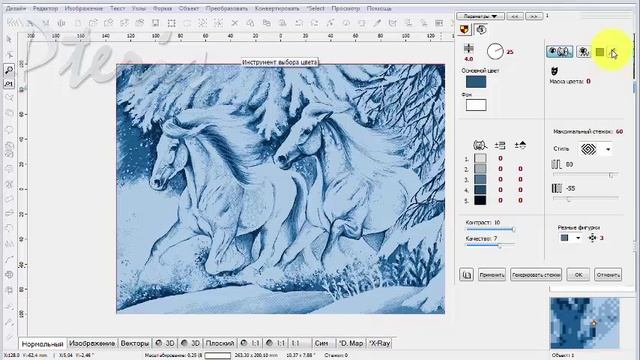Pick the white Фон background swatch

tap(476, 105)
